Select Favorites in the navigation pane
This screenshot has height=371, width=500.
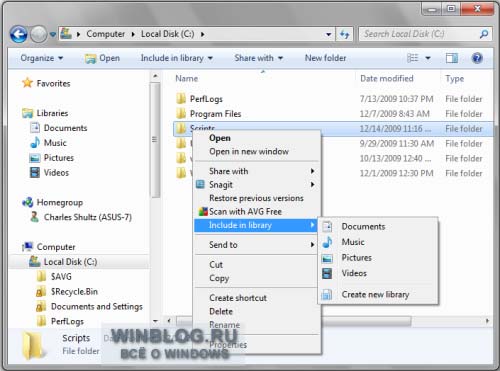53,83
